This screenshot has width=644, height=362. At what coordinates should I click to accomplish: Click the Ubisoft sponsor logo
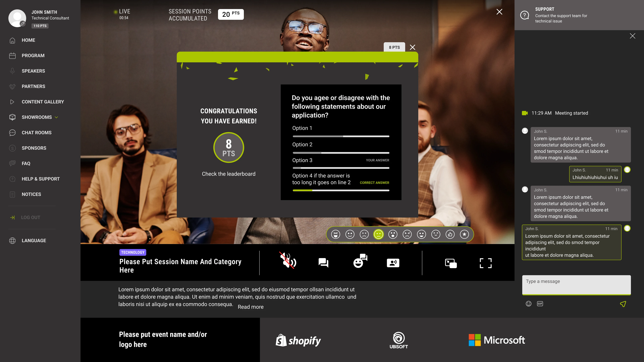[398, 340]
